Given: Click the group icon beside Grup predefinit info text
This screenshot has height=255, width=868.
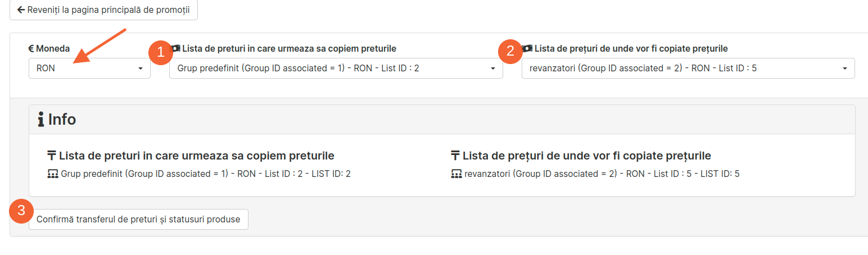Looking at the screenshot, I should [x=53, y=174].
